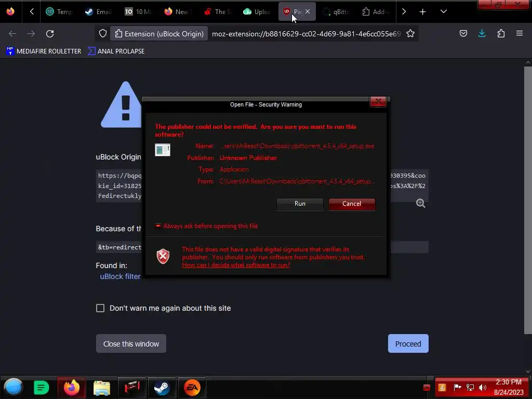This screenshot has width=532, height=399.
Task: Click the red shield warning icon in the dialog
Action: coord(163,256)
